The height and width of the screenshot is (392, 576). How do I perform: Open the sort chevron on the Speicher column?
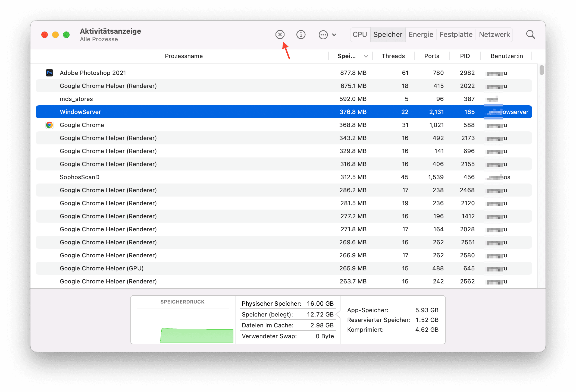[x=366, y=56]
